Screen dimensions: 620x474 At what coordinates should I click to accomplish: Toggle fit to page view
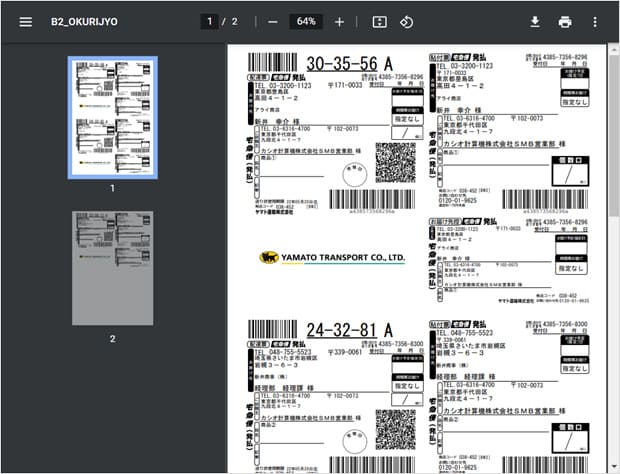[x=380, y=22]
